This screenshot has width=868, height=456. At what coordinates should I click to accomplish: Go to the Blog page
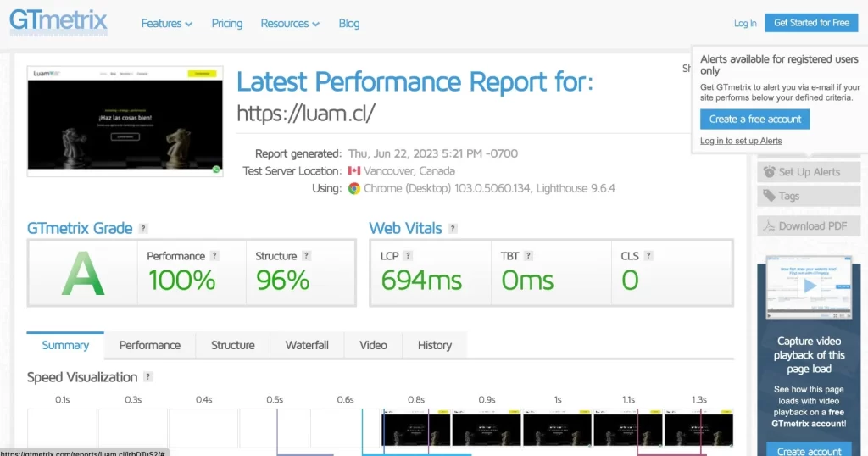pos(349,24)
